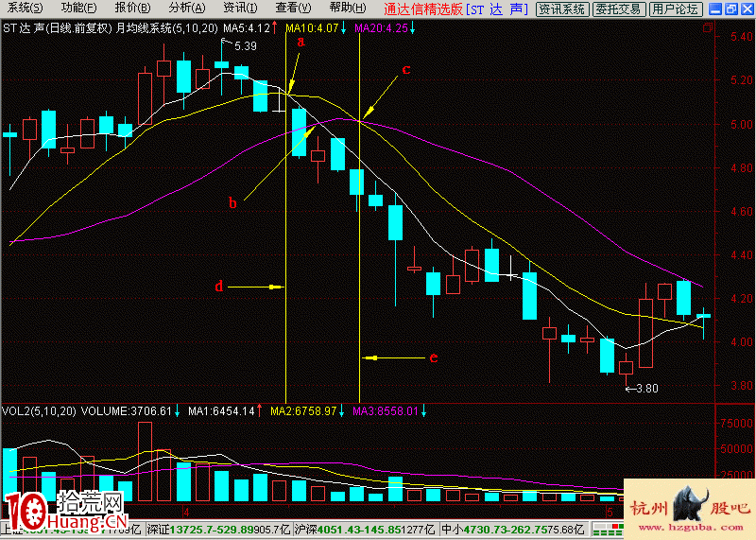Click the 3.80 price axis label
This screenshot has height=540, width=756.
click(x=742, y=386)
